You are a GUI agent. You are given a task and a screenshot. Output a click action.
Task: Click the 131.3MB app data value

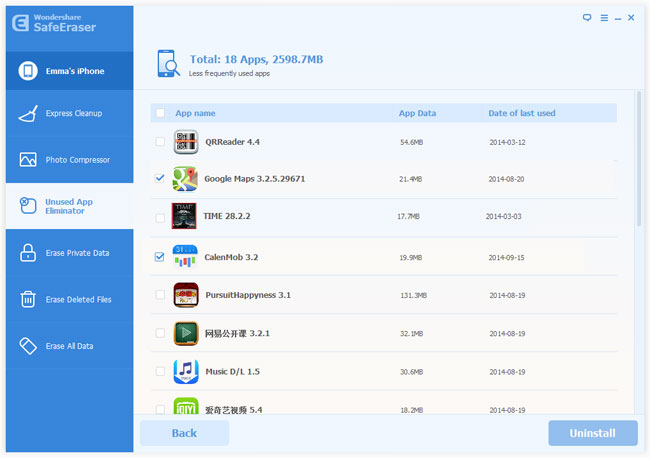point(414,296)
